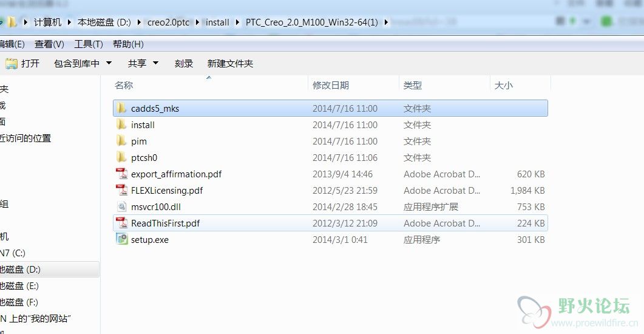Click the msvcr100.dll file icon
The height and width of the screenshot is (334, 644).
121,206
